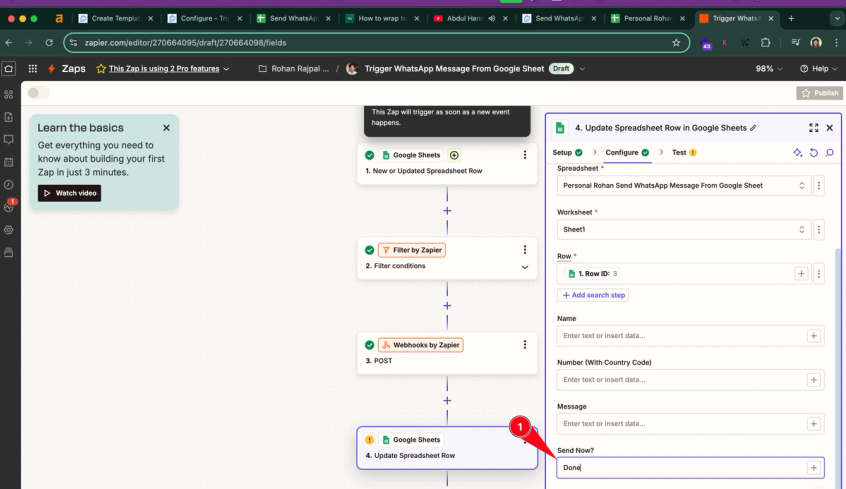Close the step 4 editor panel
Viewport: 846px width, 489px height.
pos(830,128)
